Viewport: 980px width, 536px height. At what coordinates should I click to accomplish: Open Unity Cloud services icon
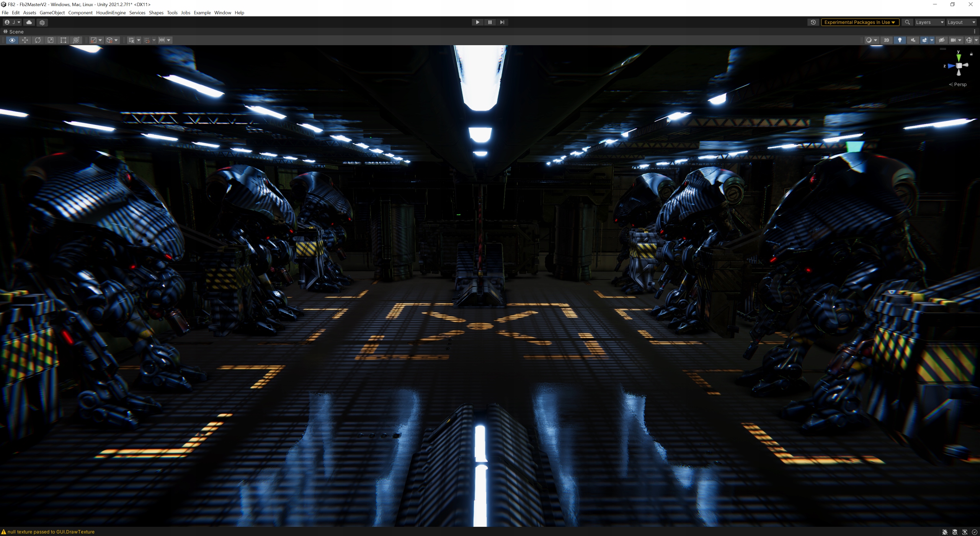pos(29,22)
